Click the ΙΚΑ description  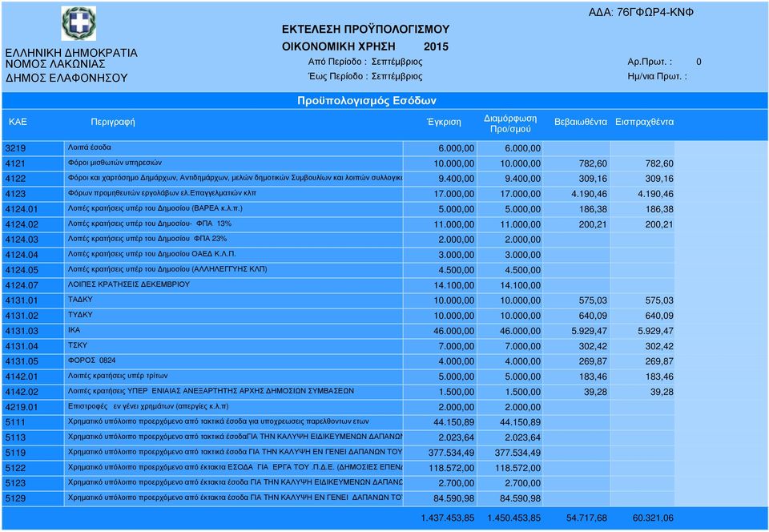[74, 329]
